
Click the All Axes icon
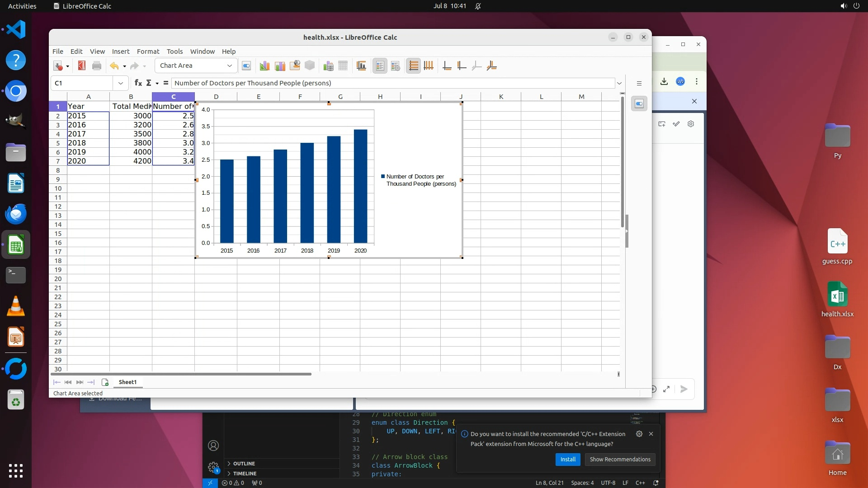pyautogui.click(x=491, y=66)
